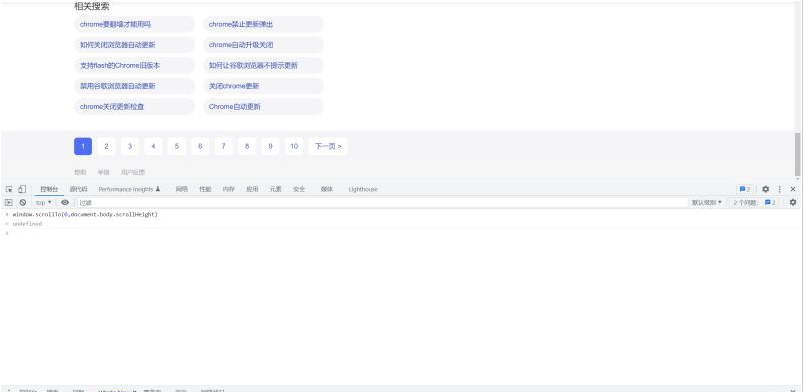Select the window.scrollTo console command text
Image resolution: width=803 pixels, height=392 pixels.
pyautogui.click(x=85, y=214)
